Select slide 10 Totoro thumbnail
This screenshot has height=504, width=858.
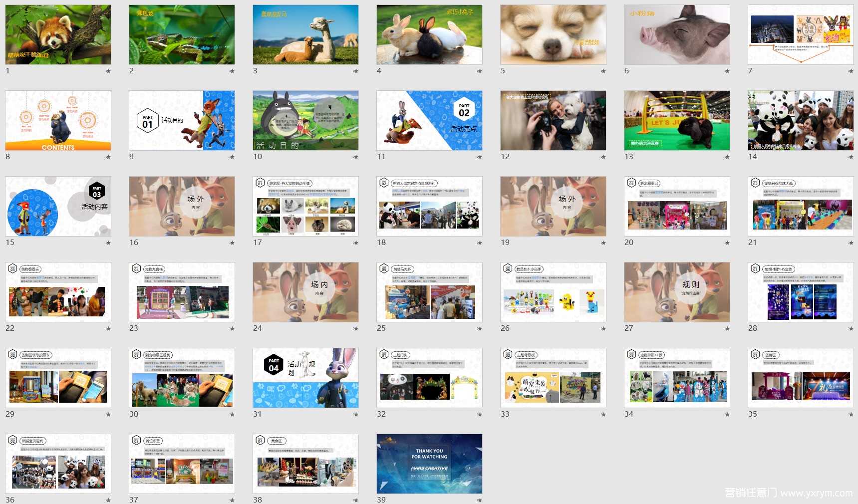click(x=305, y=120)
